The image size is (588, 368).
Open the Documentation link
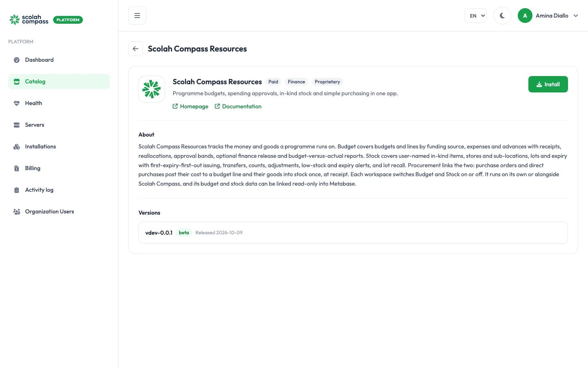[238, 106]
